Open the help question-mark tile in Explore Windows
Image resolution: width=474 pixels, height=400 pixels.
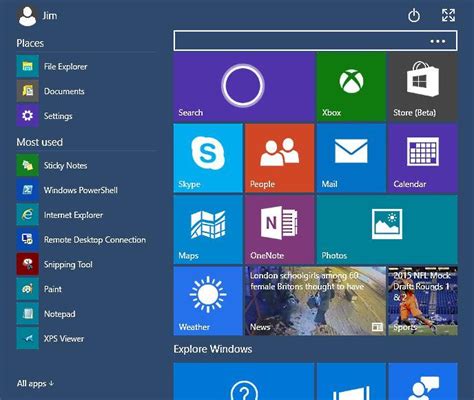click(244, 382)
